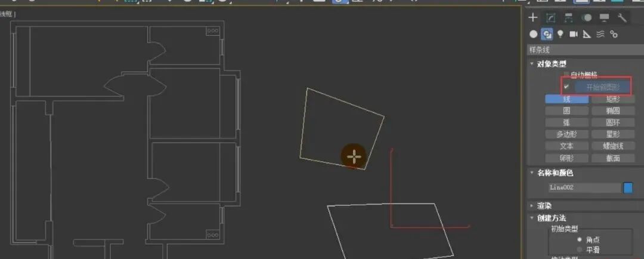Open the Motion panel tab
The height and width of the screenshot is (259, 644).
pyautogui.click(x=587, y=17)
